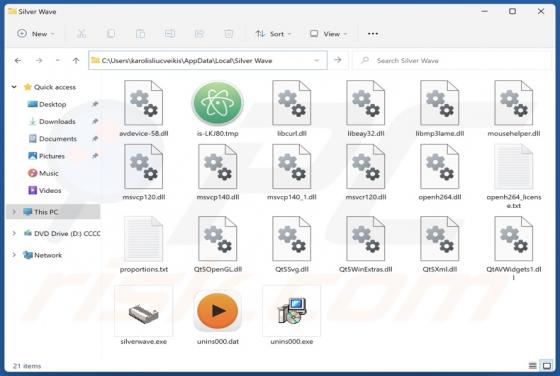Select the avdevice-58.dll file icon

point(144,103)
